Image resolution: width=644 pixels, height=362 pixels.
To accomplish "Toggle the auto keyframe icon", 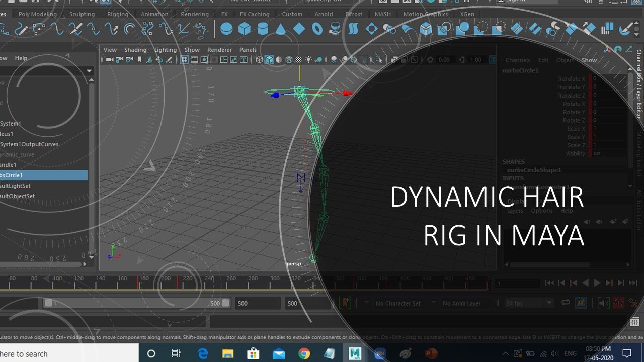I will coord(618,303).
